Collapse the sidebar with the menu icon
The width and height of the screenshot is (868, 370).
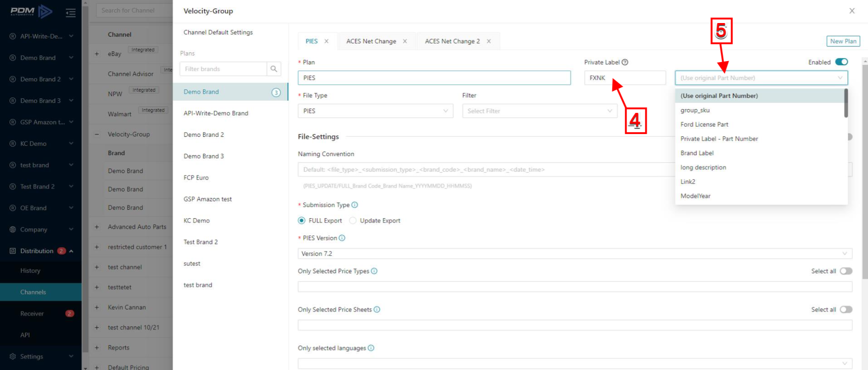click(x=71, y=13)
